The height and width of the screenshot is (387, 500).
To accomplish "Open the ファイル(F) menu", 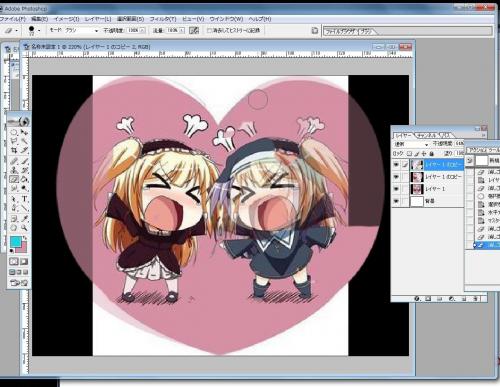I will (x=13, y=19).
